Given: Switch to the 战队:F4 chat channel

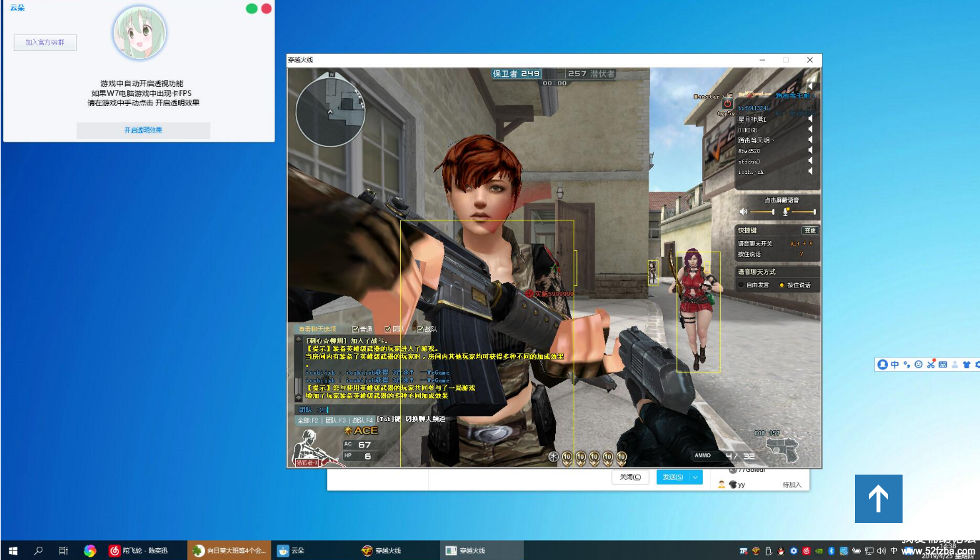Looking at the screenshot, I should click(x=363, y=420).
